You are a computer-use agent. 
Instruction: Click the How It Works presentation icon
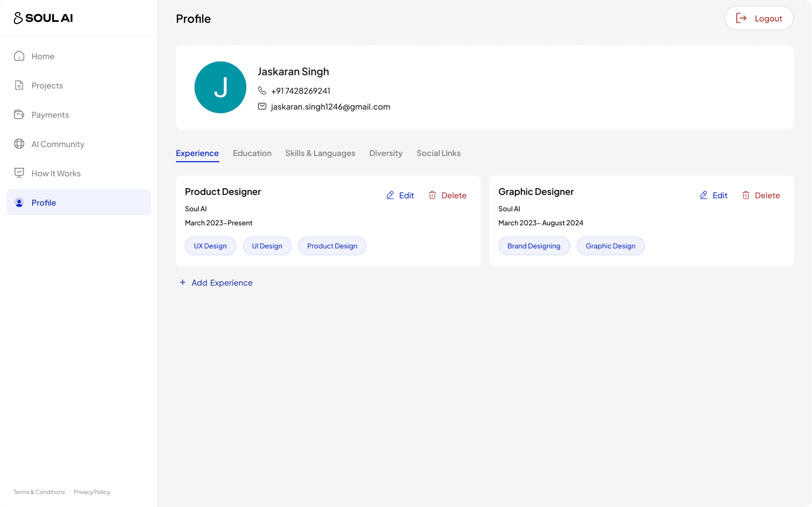click(x=19, y=173)
